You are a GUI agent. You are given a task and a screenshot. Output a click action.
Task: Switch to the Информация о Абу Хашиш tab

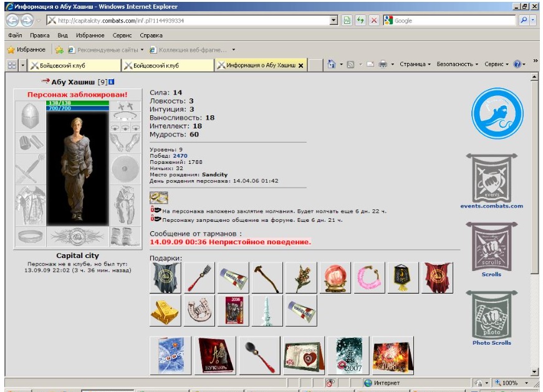pos(259,65)
